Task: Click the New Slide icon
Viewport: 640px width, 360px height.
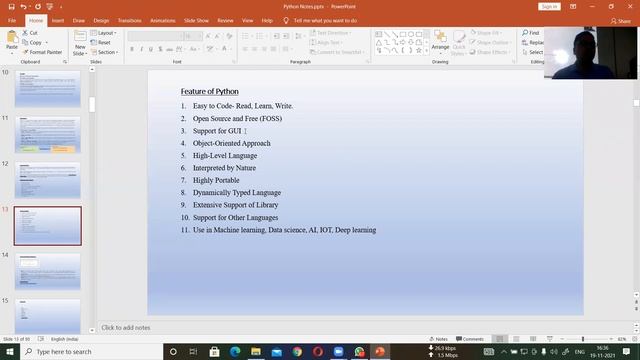Action: (80, 36)
